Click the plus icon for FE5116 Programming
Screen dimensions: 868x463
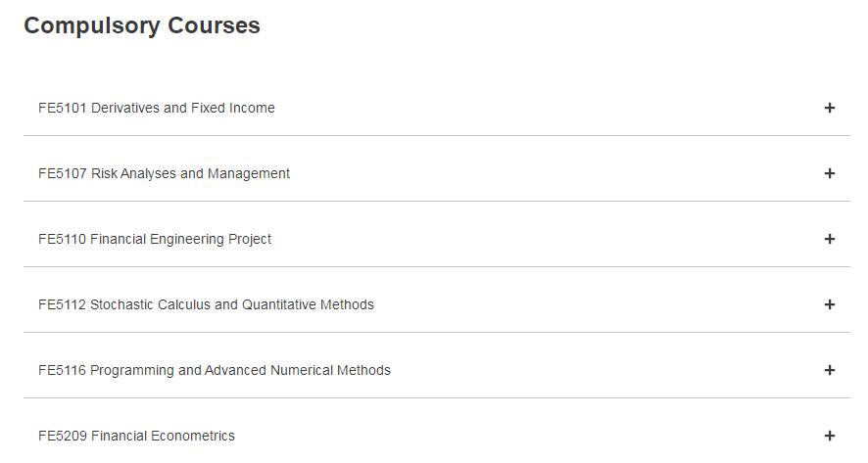pyautogui.click(x=829, y=370)
